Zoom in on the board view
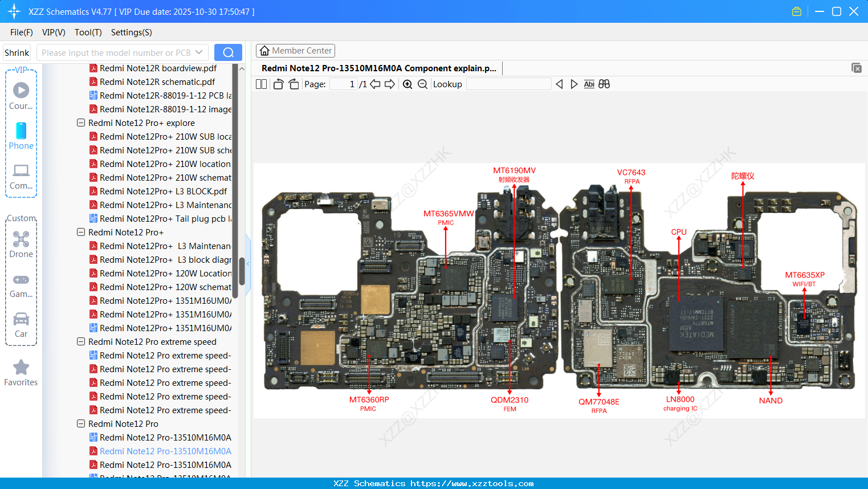Screen dimensions: 868x489 coord(407,84)
